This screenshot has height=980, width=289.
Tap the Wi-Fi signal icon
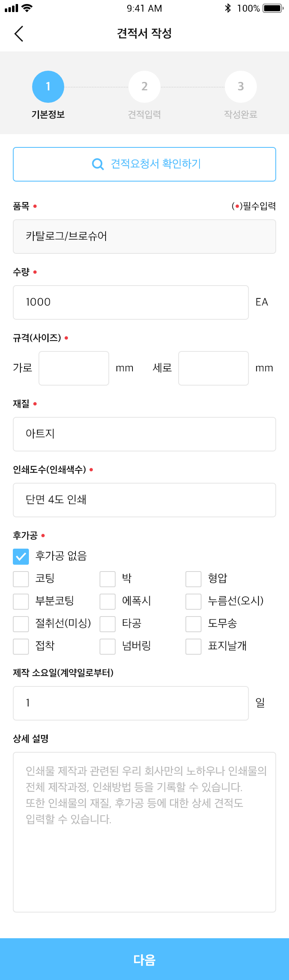(27, 8)
